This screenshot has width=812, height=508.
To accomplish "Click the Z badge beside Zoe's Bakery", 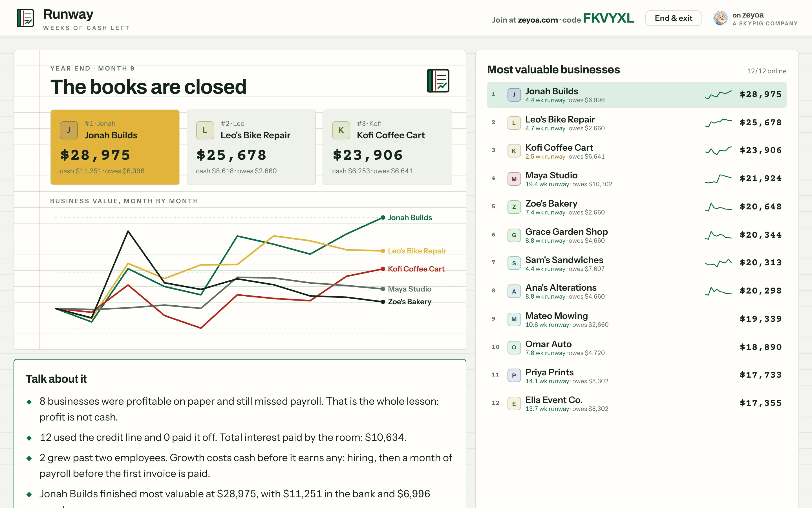I will pos(514,207).
